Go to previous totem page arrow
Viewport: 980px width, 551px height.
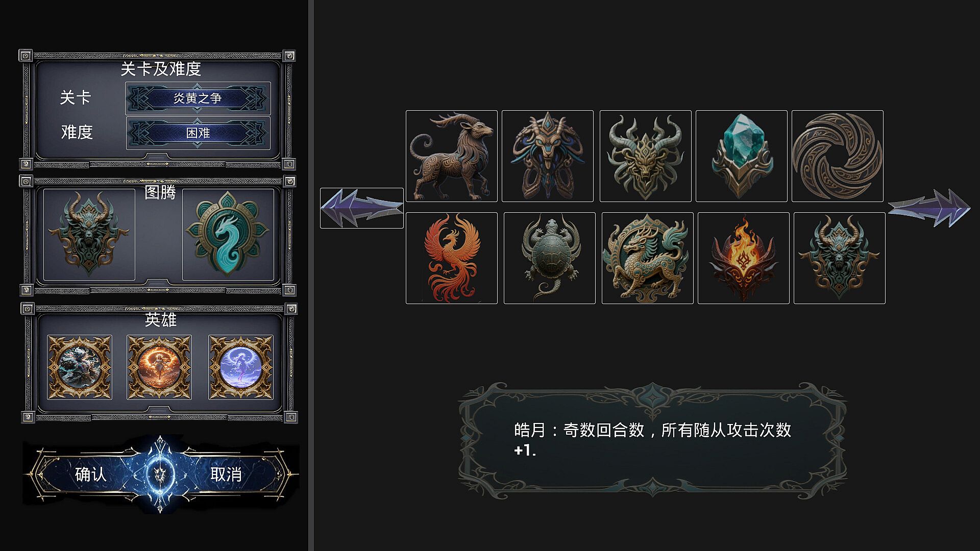362,208
